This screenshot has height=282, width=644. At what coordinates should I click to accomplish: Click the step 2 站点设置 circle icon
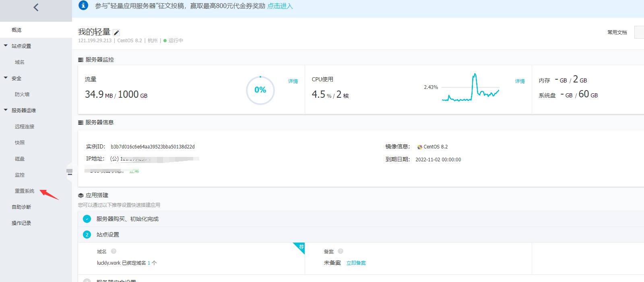click(x=87, y=235)
